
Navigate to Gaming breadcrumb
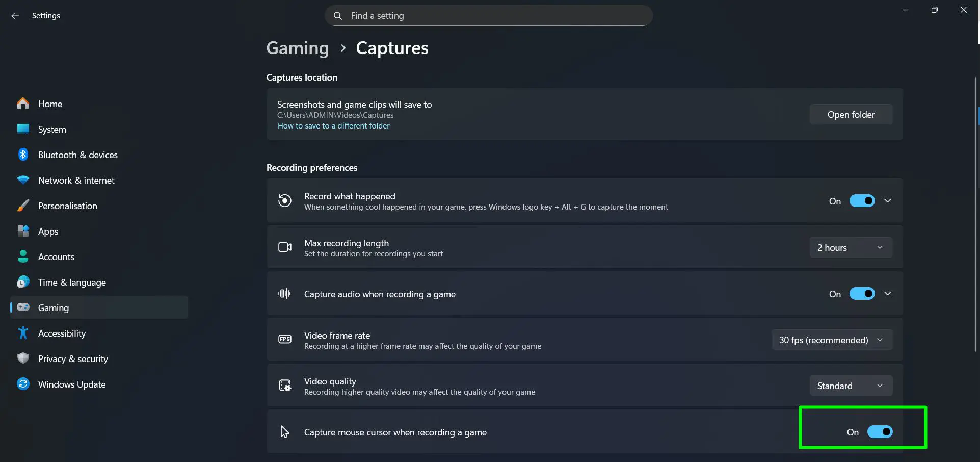(298, 48)
